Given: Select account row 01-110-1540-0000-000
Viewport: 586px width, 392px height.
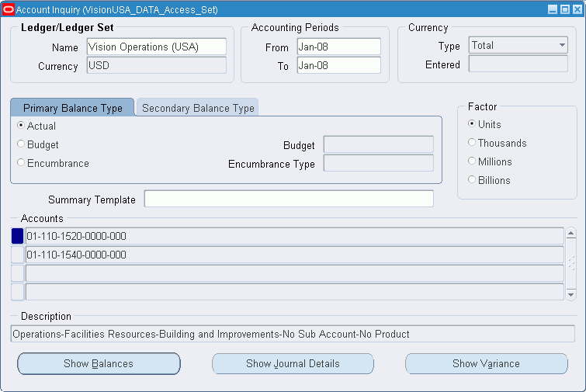Looking at the screenshot, I should coord(294,255).
